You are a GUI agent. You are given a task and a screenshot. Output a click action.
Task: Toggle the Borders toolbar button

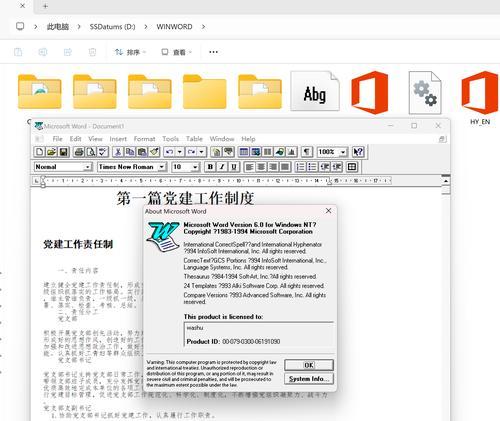(x=352, y=167)
